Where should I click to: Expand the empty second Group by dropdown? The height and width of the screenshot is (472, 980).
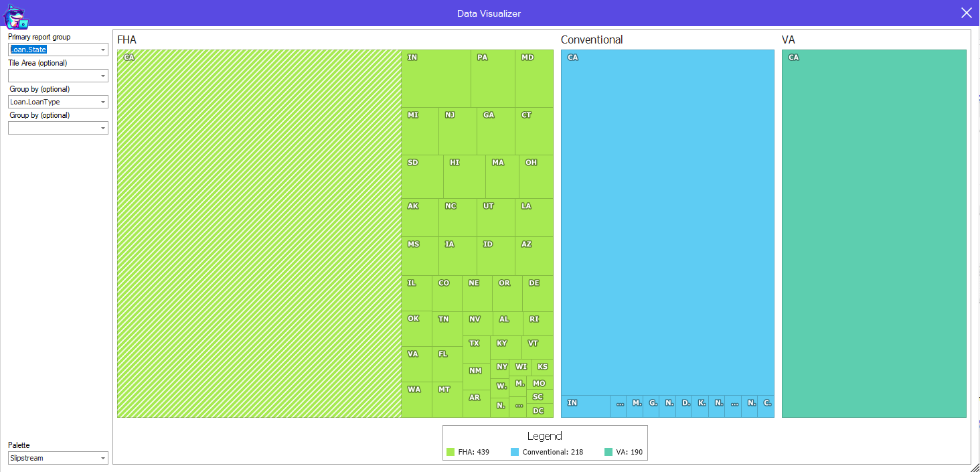103,128
